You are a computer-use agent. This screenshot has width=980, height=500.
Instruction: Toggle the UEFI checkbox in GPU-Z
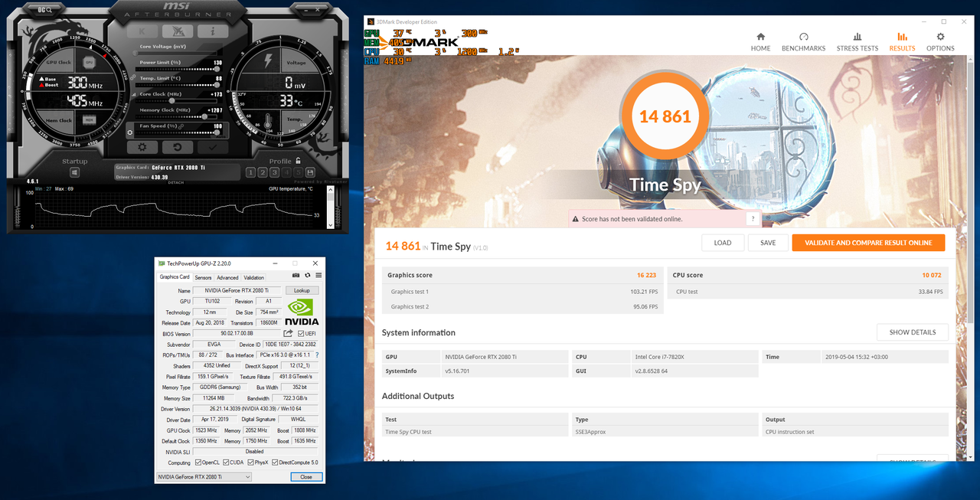[x=301, y=334]
